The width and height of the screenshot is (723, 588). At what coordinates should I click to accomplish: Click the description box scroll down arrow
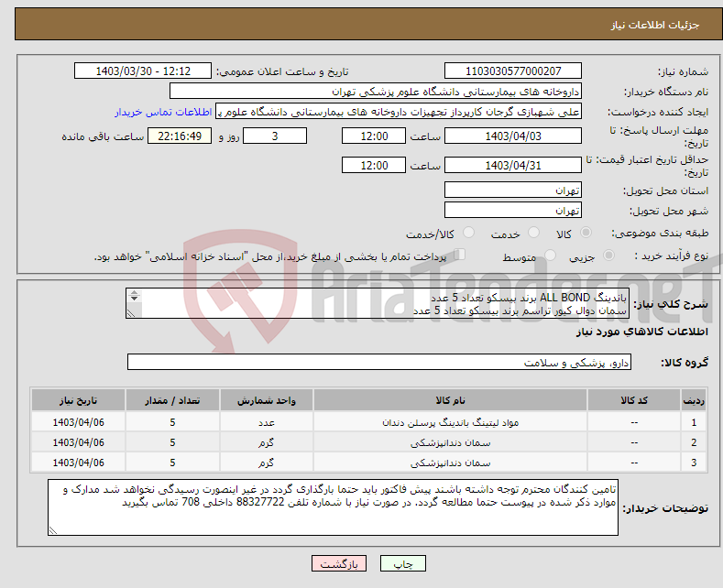point(134,299)
